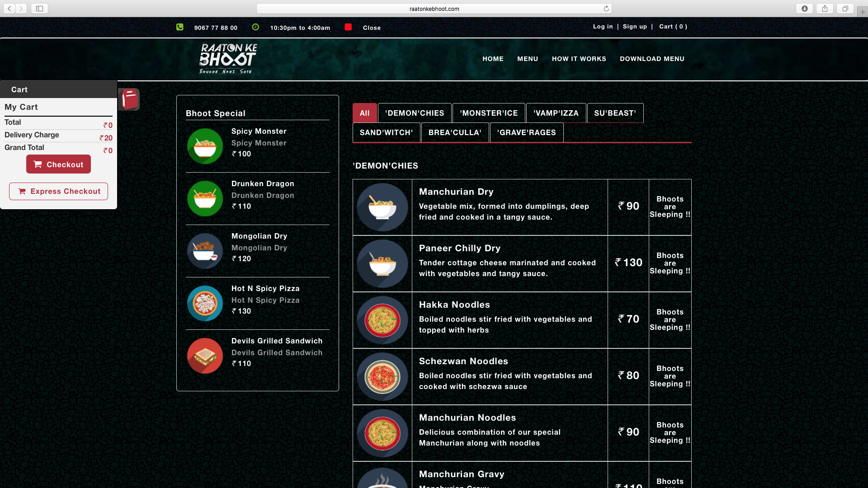Click the Hot N Spicy Pizza thumbnail
This screenshot has width=868, height=488.
point(205,303)
